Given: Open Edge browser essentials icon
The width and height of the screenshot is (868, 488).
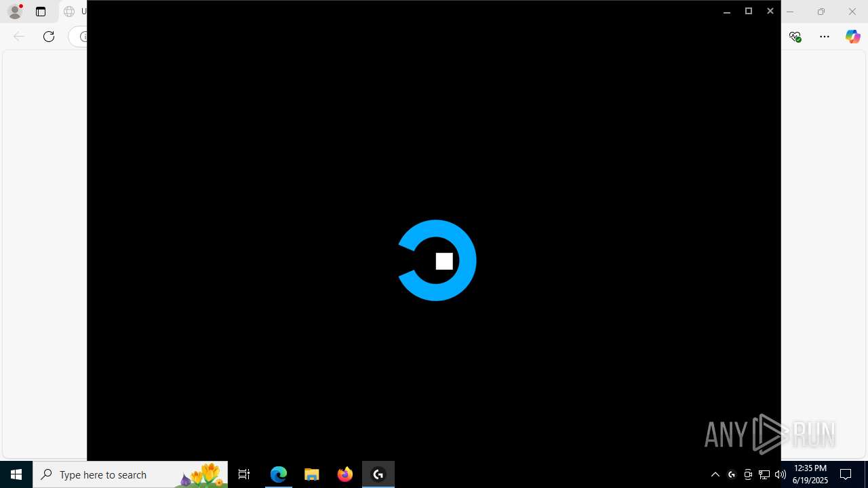Looking at the screenshot, I should click(x=795, y=37).
